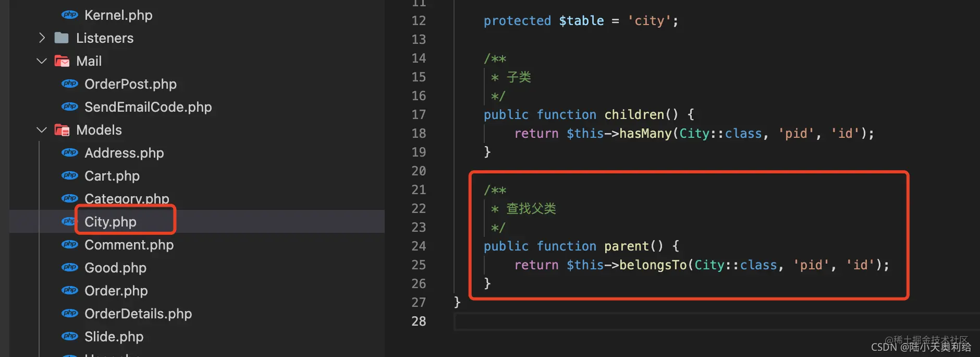Viewport: 980px width, 357px height.
Task: Click the PHP icon beside OrderPost.php
Action: (70, 84)
